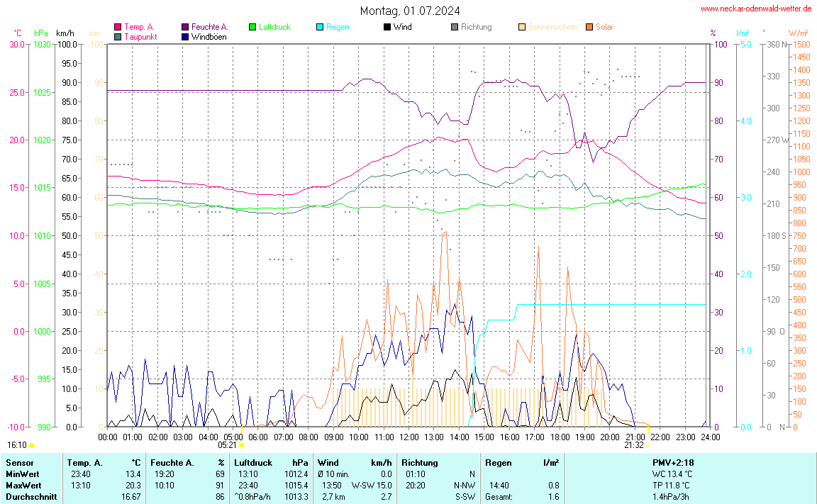817x504 pixels.
Task: Click the sunset icon beside 21:32
Action: tap(649, 446)
